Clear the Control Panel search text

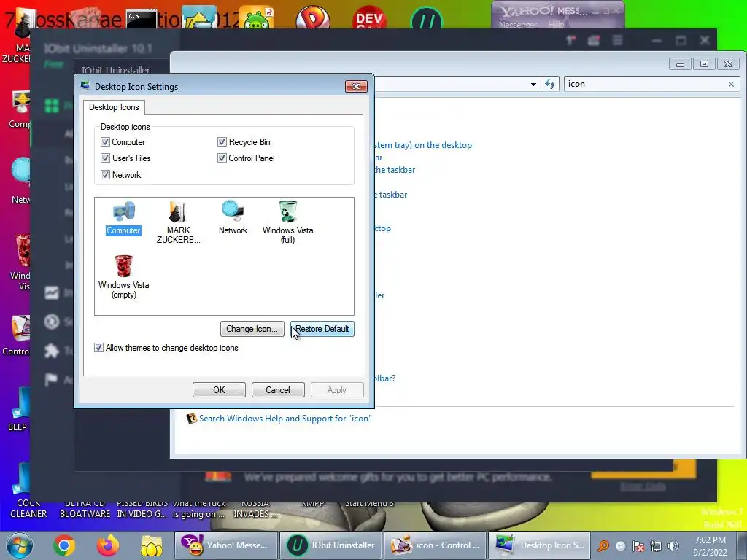coord(731,85)
